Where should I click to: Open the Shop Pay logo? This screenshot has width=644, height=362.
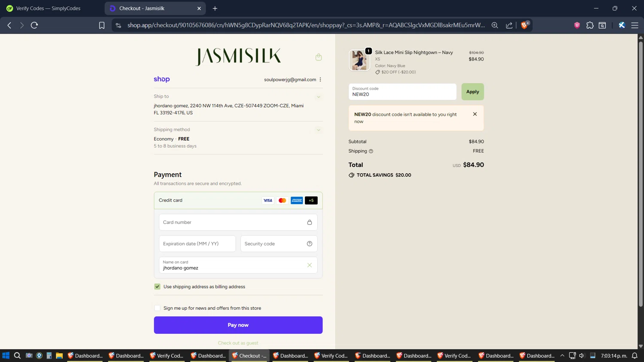tap(162, 79)
